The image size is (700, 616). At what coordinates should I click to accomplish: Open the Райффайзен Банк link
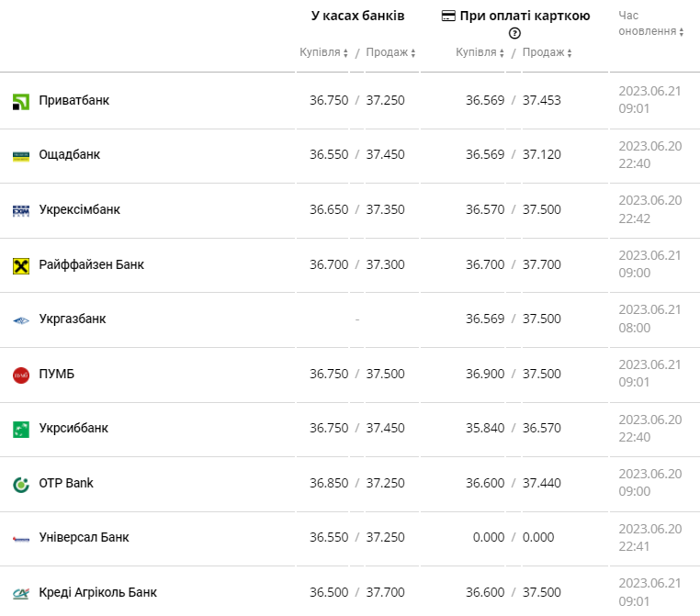[92, 264]
